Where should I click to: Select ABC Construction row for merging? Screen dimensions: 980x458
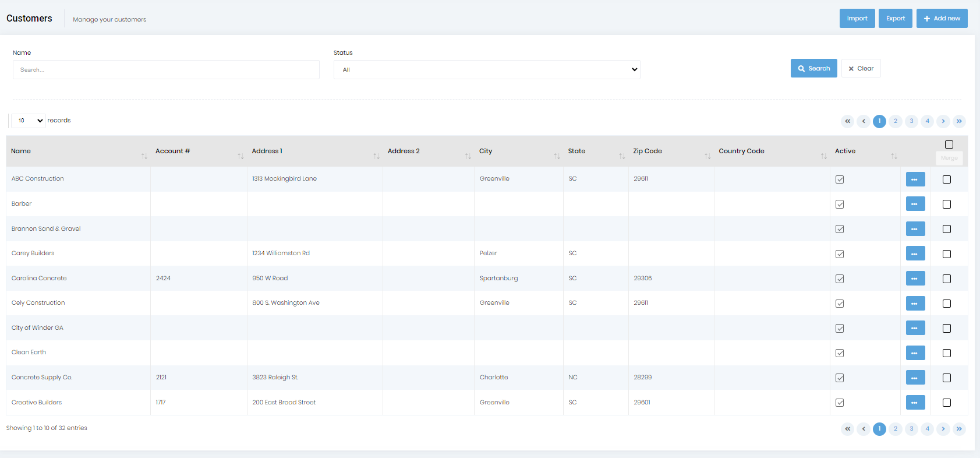[947, 179]
